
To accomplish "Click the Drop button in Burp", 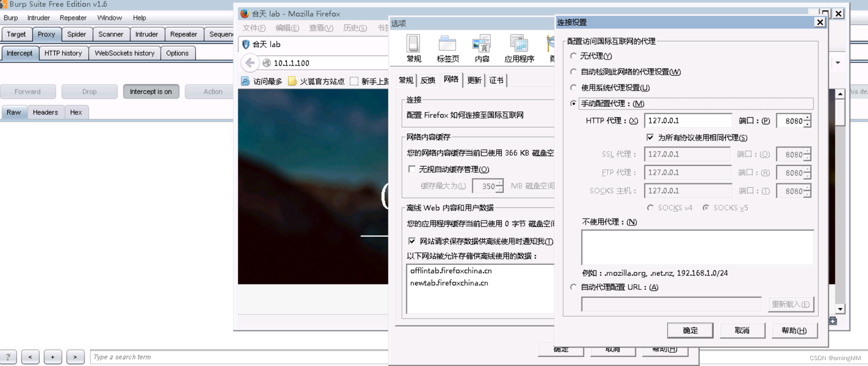I will (89, 92).
